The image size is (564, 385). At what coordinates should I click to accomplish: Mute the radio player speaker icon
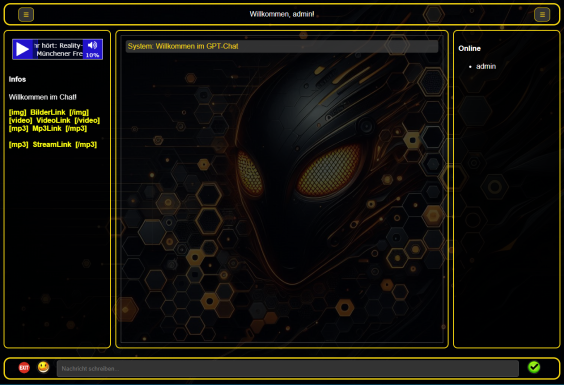click(x=92, y=45)
